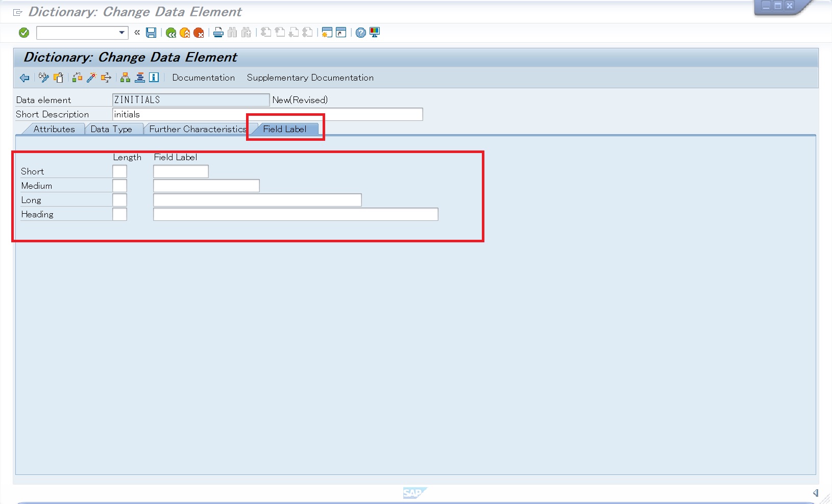Viewport: 832px width, 504px height.
Task: Open Supplementary Documentation
Action: pyautogui.click(x=310, y=78)
